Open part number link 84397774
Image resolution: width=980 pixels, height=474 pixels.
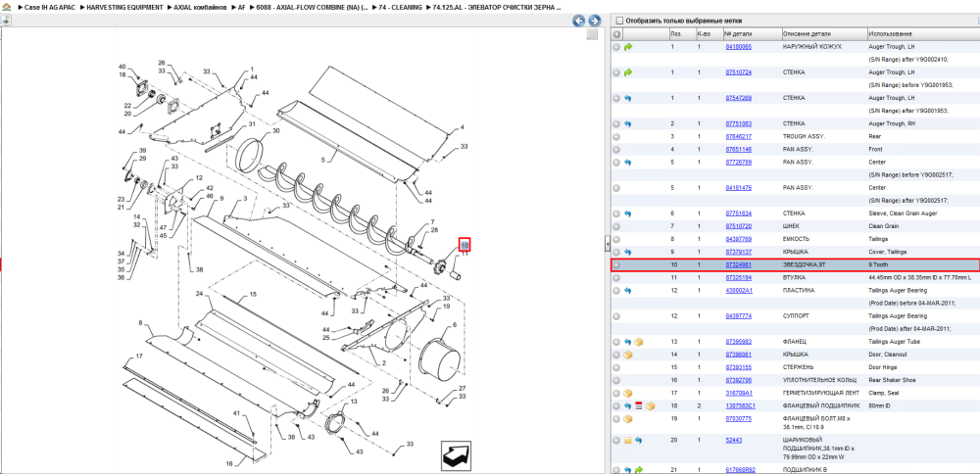coord(738,316)
